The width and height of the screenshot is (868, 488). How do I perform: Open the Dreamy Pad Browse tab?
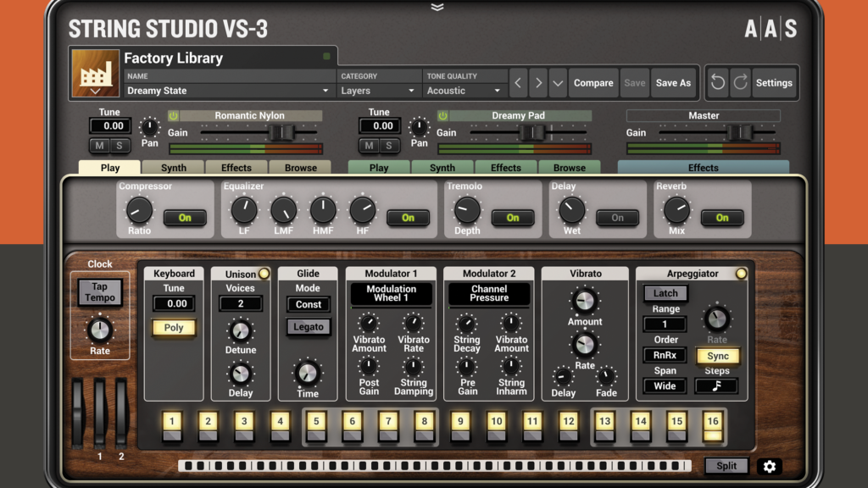pyautogui.click(x=569, y=168)
